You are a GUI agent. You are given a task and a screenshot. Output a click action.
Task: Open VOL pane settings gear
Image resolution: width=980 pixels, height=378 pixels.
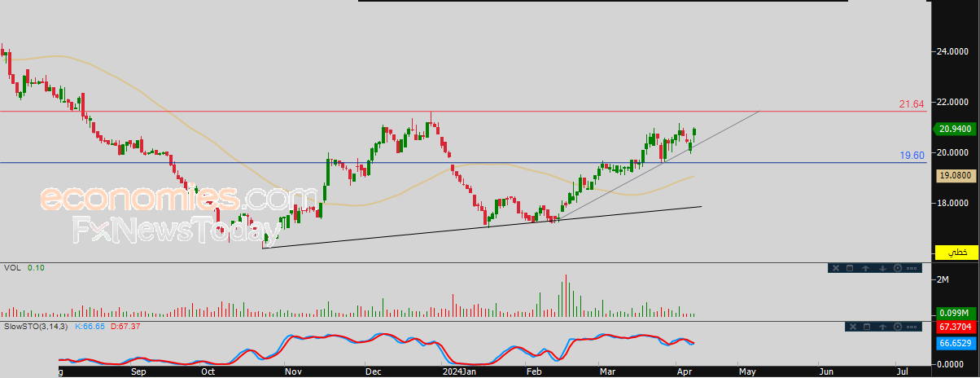pyautogui.click(x=898, y=268)
